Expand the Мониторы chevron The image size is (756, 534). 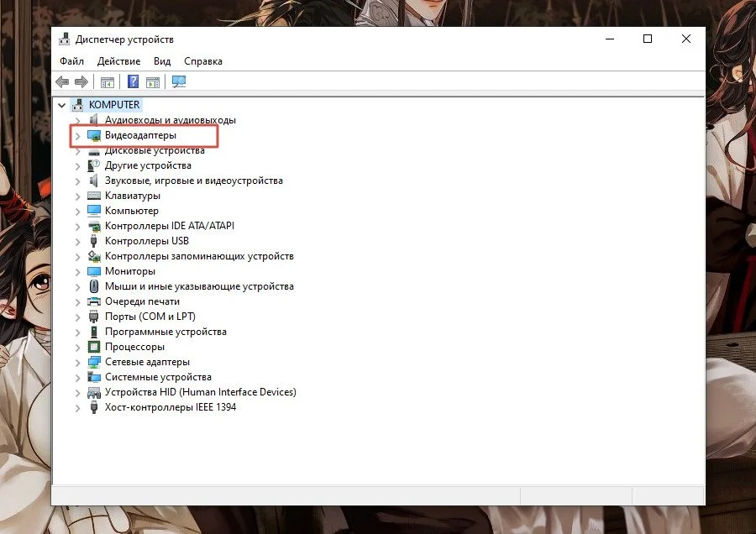(77, 272)
